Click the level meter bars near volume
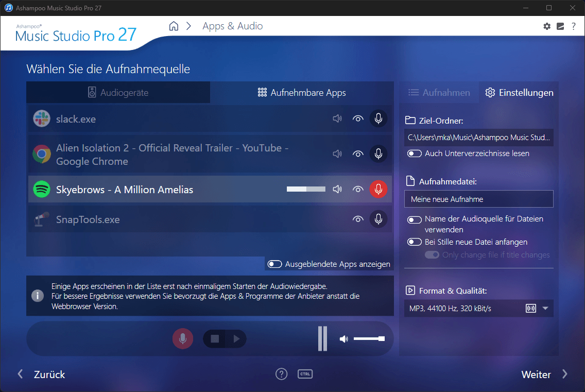Viewport: 585px width, 392px height. (x=322, y=338)
